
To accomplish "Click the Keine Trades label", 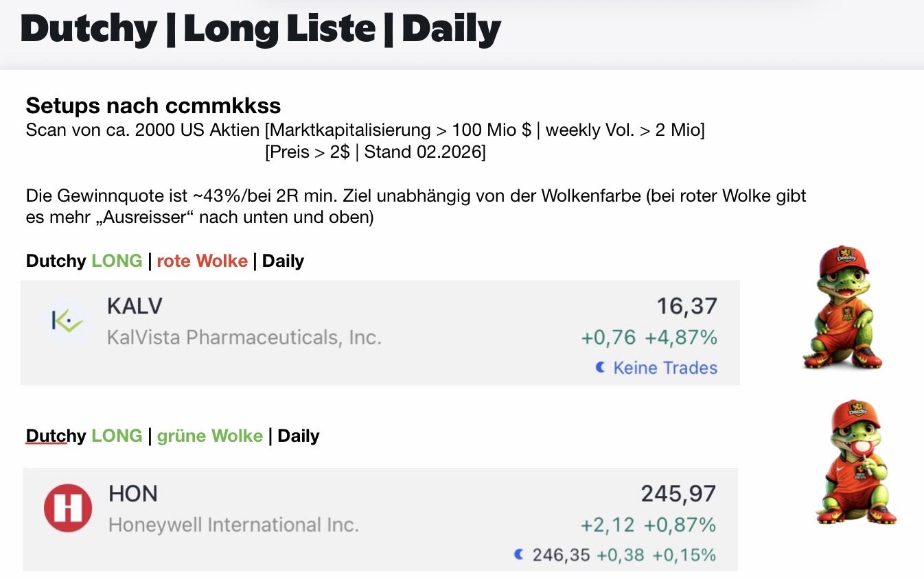I will click(x=665, y=368).
